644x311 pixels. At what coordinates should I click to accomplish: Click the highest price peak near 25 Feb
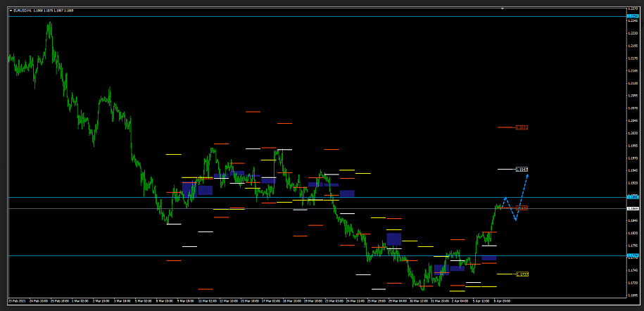49,23
